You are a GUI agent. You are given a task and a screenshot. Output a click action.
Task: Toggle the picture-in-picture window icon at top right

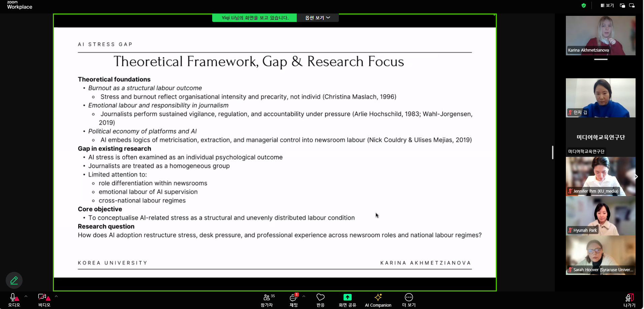click(x=622, y=5)
